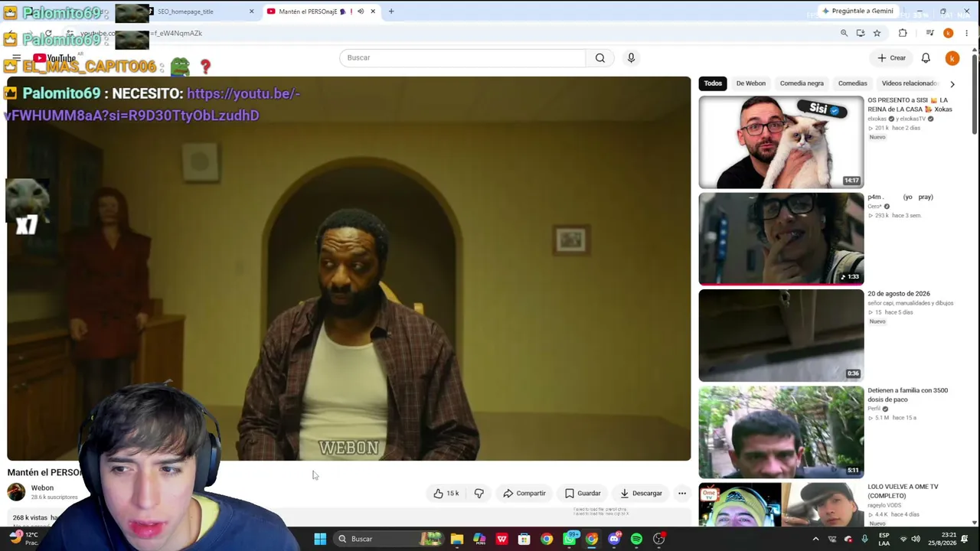Open the p4m (yo pray) video thumbnail
The height and width of the screenshot is (551, 980).
point(781,239)
